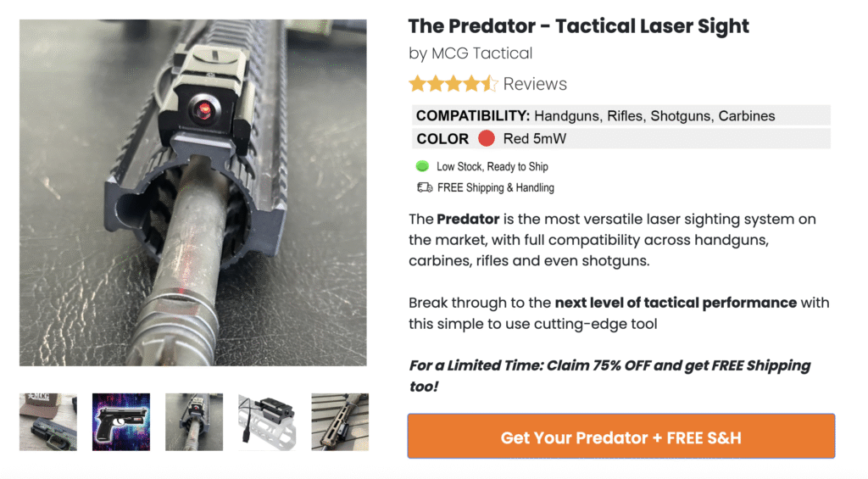Click the shipping truck icon
Image resolution: width=868 pixels, height=479 pixels.
pos(424,187)
